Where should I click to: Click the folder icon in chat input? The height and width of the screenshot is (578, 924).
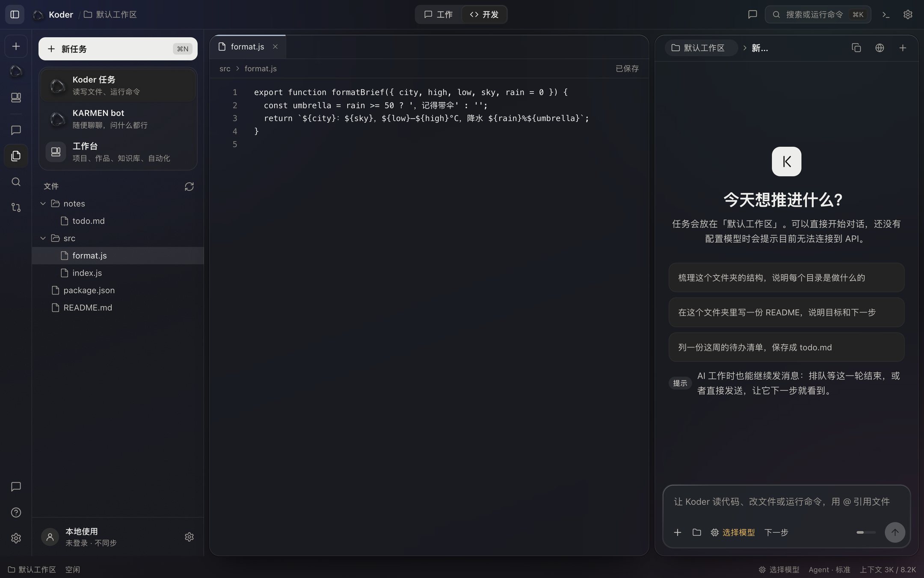[696, 532]
